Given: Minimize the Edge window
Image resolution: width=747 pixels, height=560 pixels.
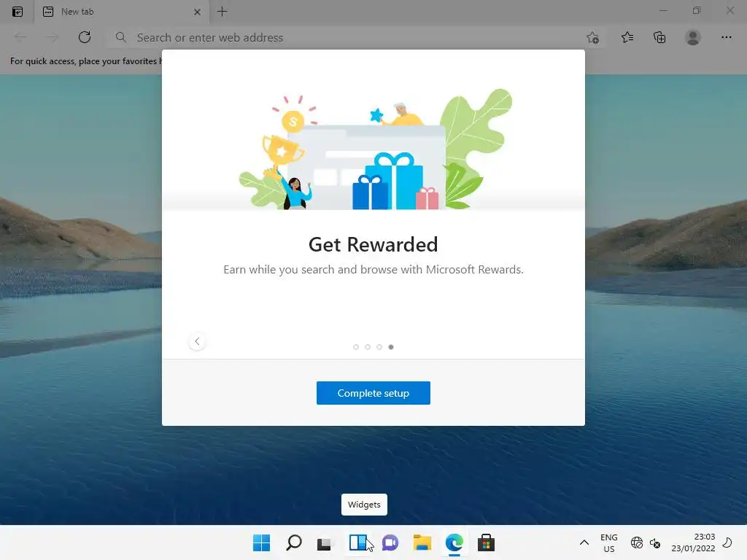Looking at the screenshot, I should 663,10.
